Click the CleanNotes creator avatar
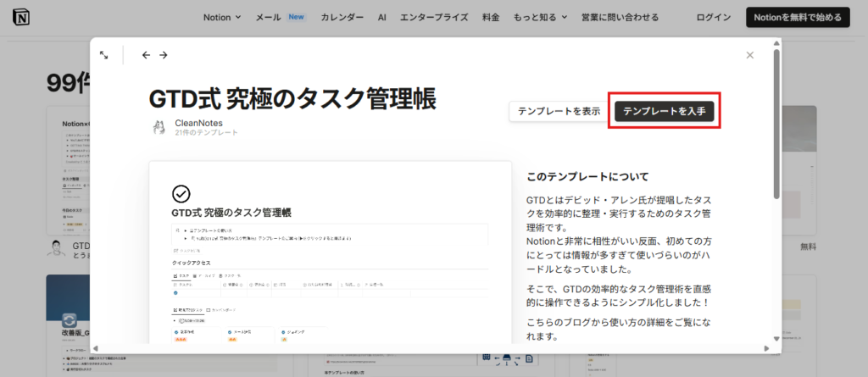The image size is (868, 377). (x=159, y=127)
